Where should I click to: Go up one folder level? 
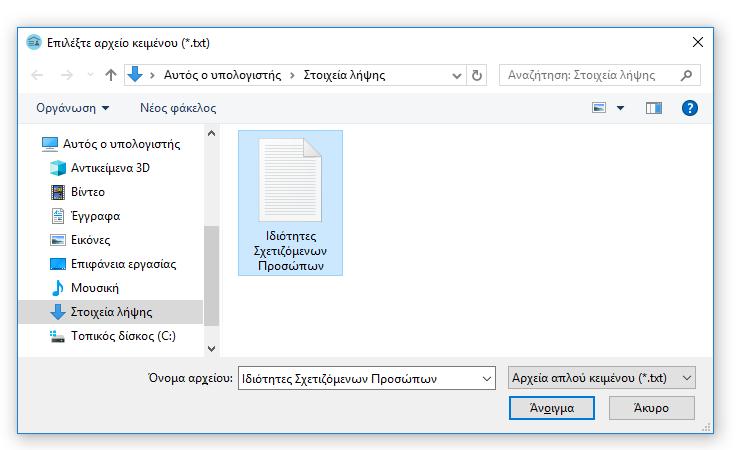(111, 75)
